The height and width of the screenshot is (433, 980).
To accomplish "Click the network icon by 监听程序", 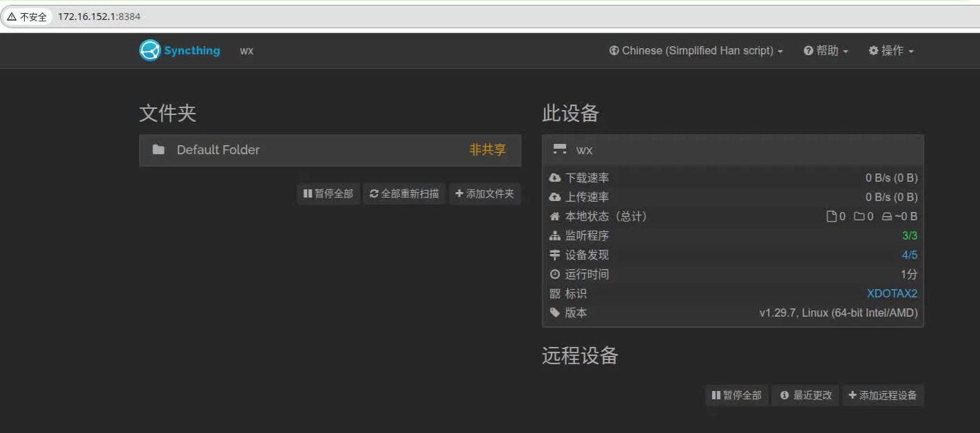I will pos(555,235).
